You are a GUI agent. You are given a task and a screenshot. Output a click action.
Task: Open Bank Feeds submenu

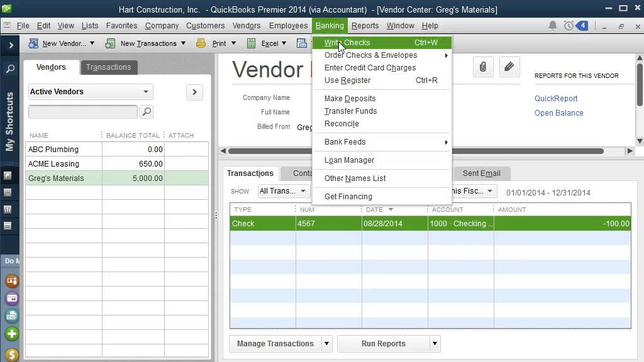(x=382, y=142)
